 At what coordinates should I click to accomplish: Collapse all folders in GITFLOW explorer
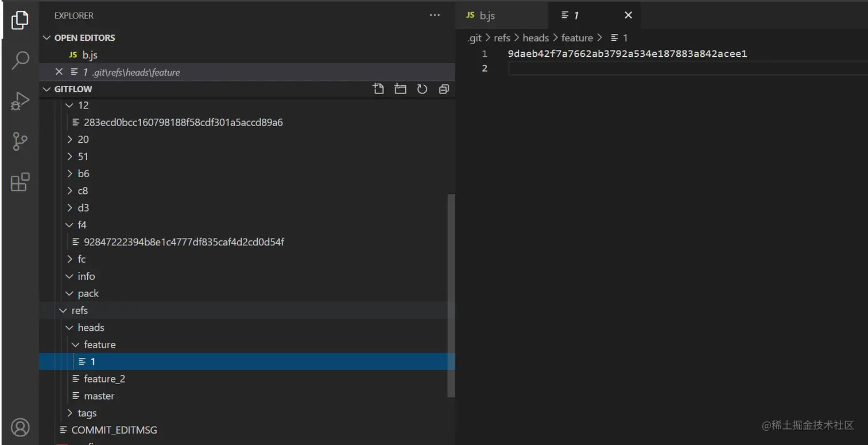click(444, 89)
